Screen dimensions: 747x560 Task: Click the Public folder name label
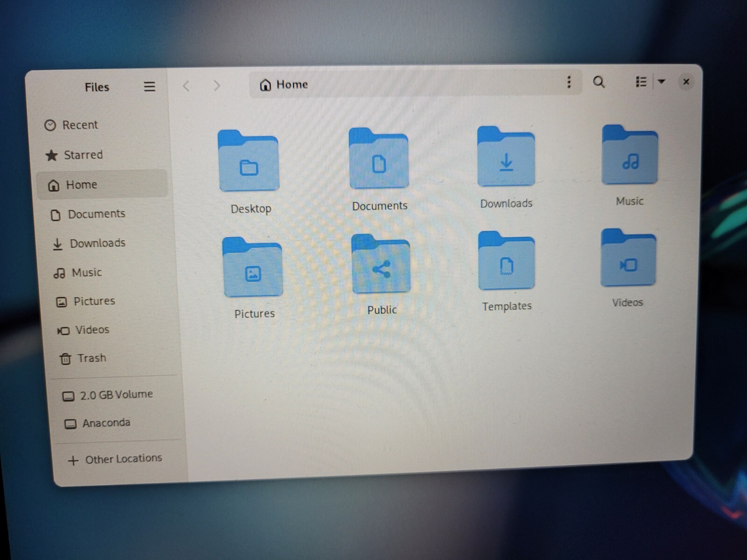pos(381,310)
